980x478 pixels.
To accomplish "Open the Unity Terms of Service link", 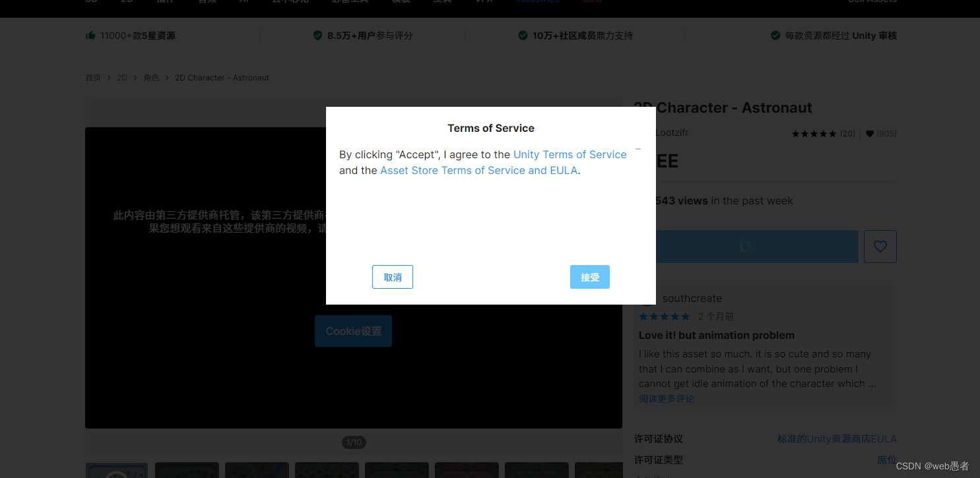I will coord(570,154).
